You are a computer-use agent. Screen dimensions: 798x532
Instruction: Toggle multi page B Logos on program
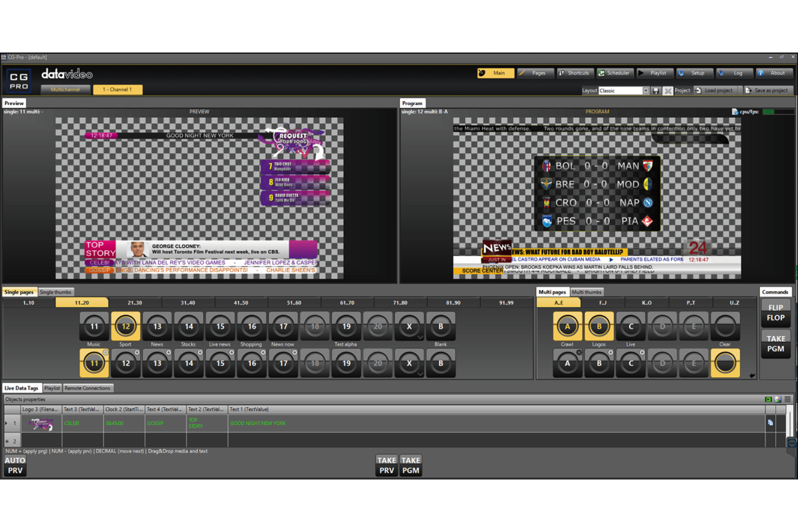598,327
